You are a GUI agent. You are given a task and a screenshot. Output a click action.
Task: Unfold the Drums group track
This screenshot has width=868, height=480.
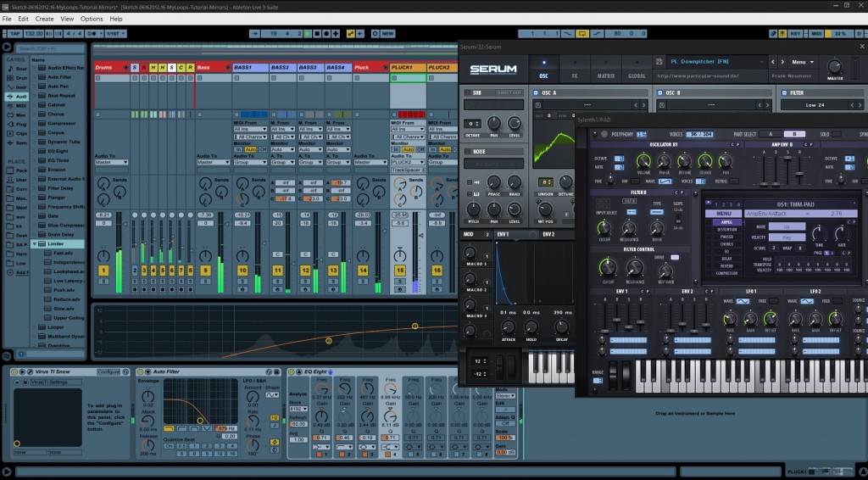point(125,68)
